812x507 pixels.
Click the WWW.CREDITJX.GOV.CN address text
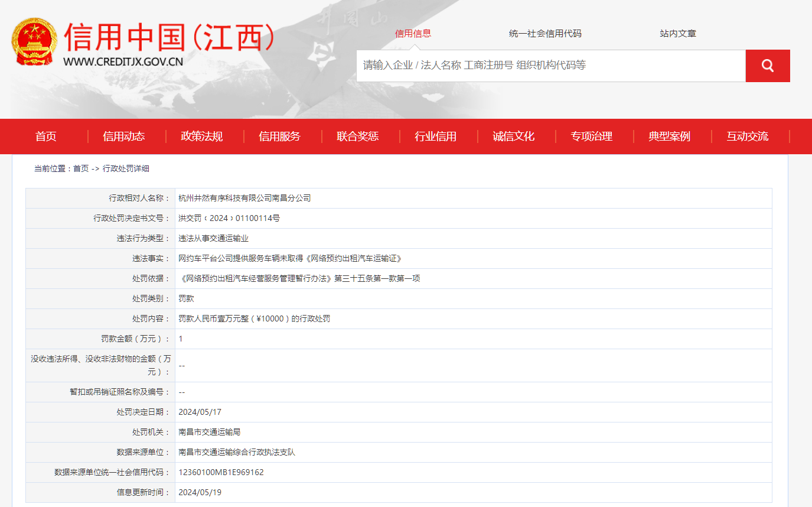pyautogui.click(x=123, y=61)
